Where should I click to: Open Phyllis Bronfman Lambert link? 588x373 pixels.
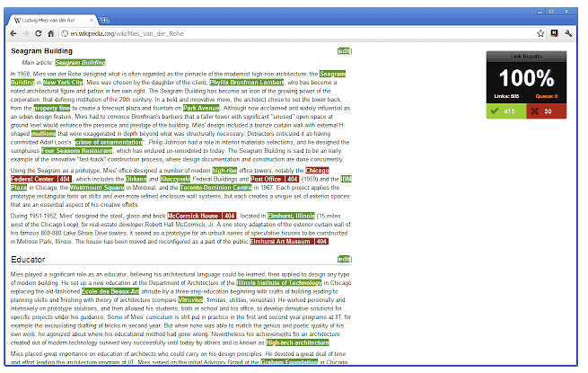point(247,83)
